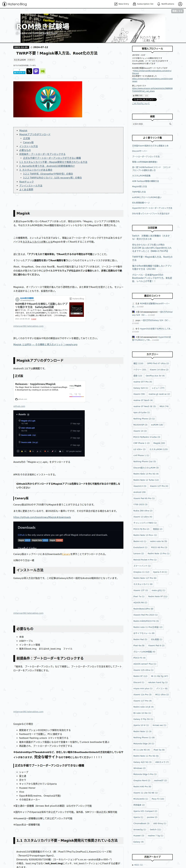Jump to インストール方法 in the table of contents
This screenshot has height=868, width=186.
(28, 146)
